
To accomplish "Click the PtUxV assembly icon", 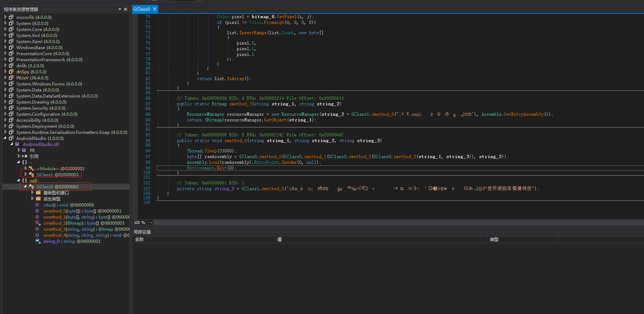I will [11, 78].
